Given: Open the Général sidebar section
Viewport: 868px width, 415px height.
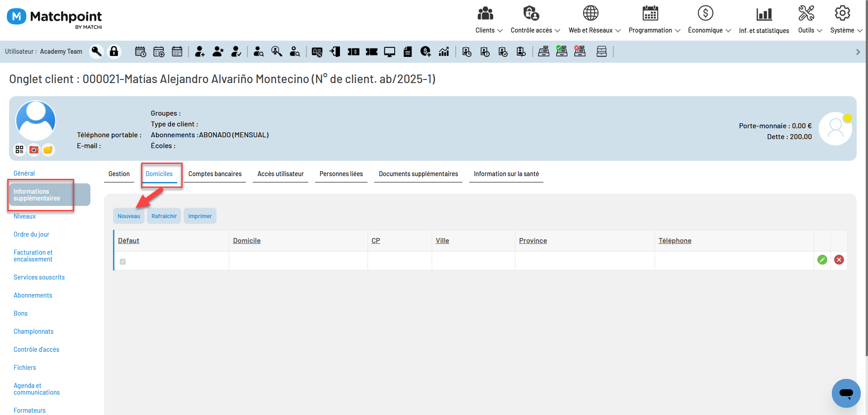Looking at the screenshot, I should [24, 173].
